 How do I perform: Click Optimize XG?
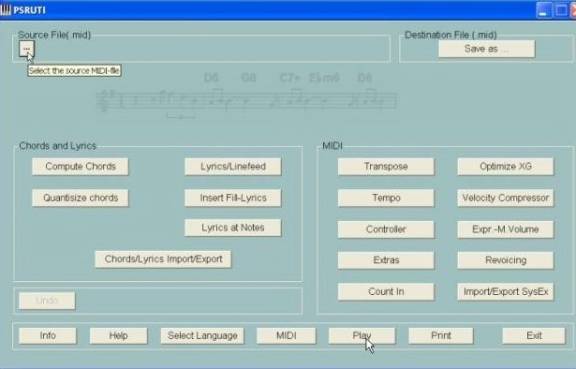[505, 166]
